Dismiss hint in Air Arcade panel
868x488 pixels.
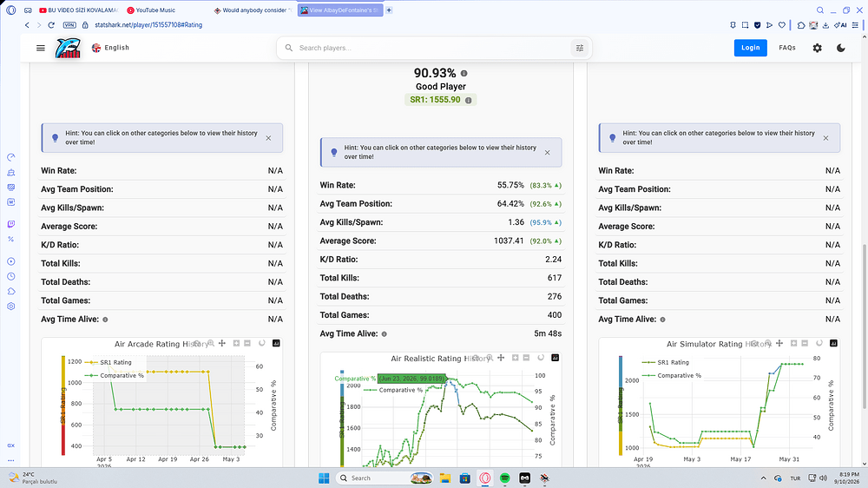pos(268,138)
